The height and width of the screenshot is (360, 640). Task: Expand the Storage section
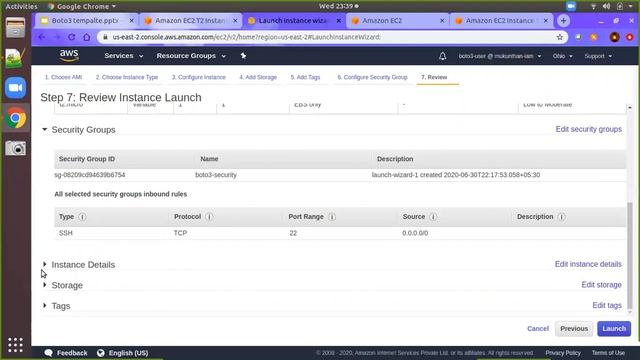[x=44, y=284]
